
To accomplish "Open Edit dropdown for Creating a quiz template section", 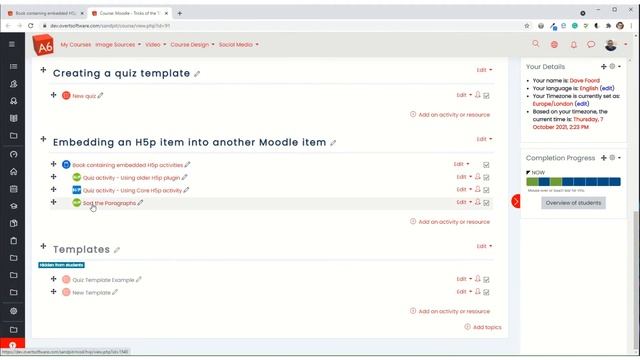I will point(484,70).
